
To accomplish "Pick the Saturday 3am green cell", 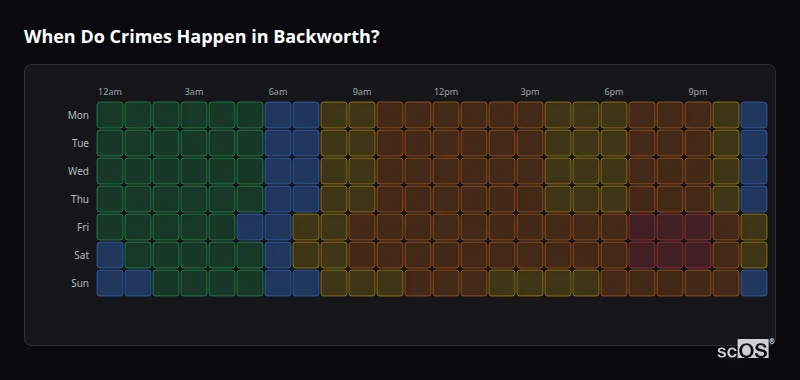I will click(194, 255).
